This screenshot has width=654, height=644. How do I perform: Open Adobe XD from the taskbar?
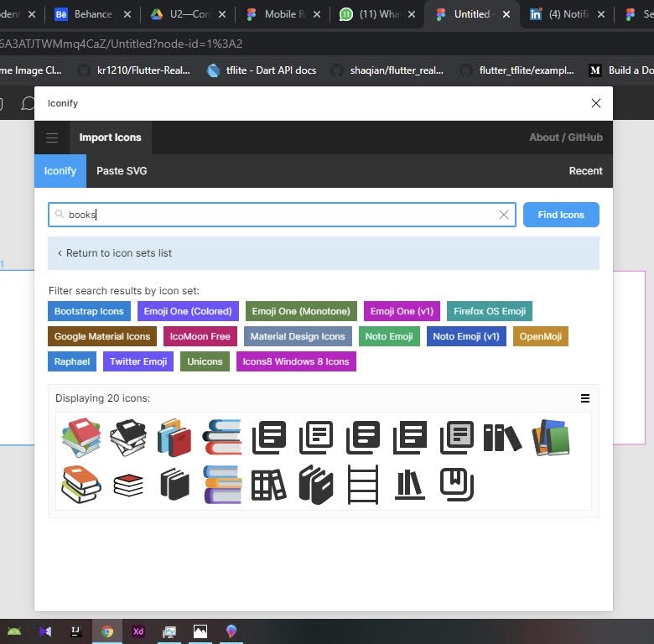[138, 631]
